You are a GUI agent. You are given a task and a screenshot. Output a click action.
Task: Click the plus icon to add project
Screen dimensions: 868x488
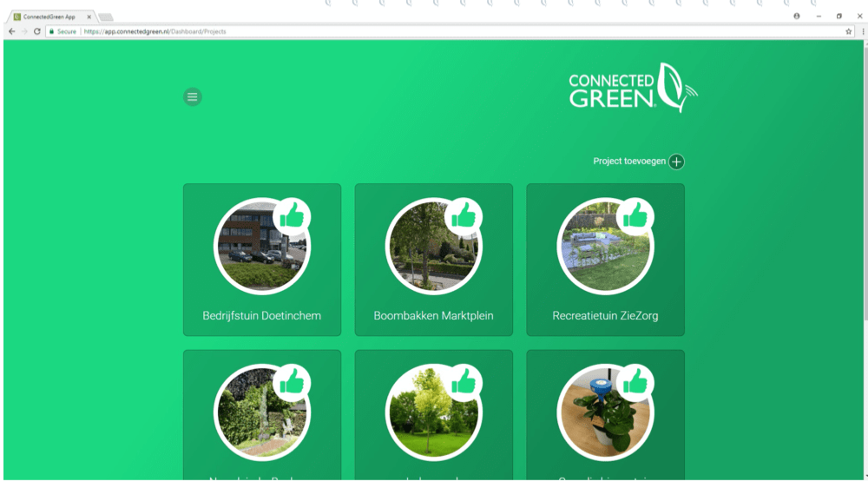tap(676, 162)
